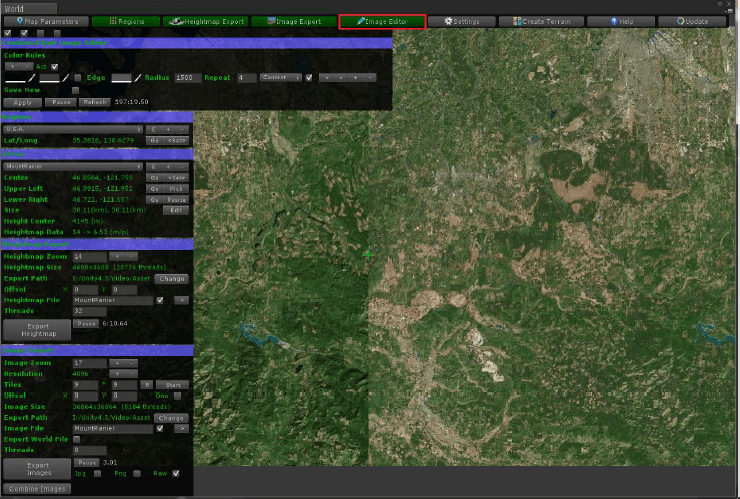Image resolution: width=740 pixels, height=499 pixels.
Task: Click the Image Zoom field showing 17
Action: (90, 363)
